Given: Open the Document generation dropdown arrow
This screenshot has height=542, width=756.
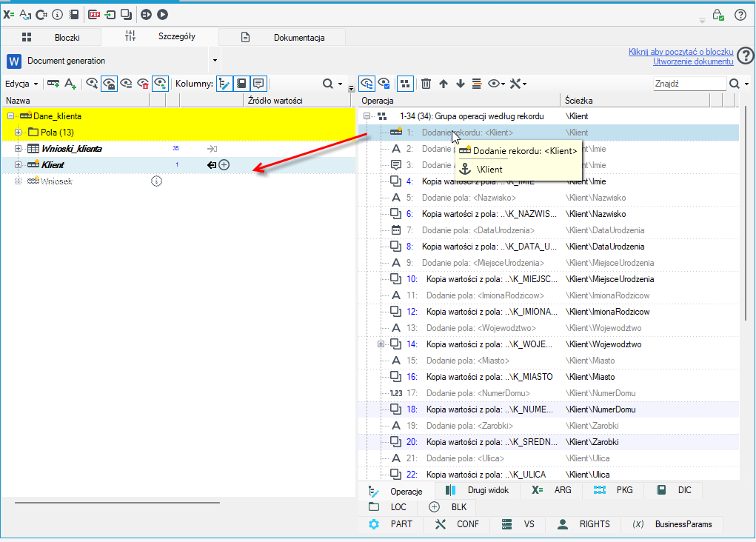Looking at the screenshot, I should pyautogui.click(x=215, y=60).
